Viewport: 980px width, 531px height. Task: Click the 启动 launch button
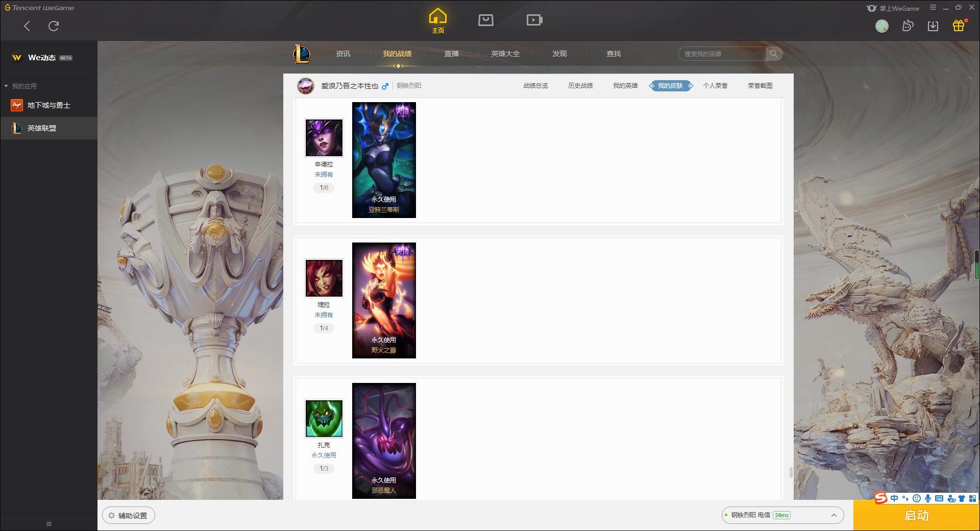pyautogui.click(x=917, y=516)
